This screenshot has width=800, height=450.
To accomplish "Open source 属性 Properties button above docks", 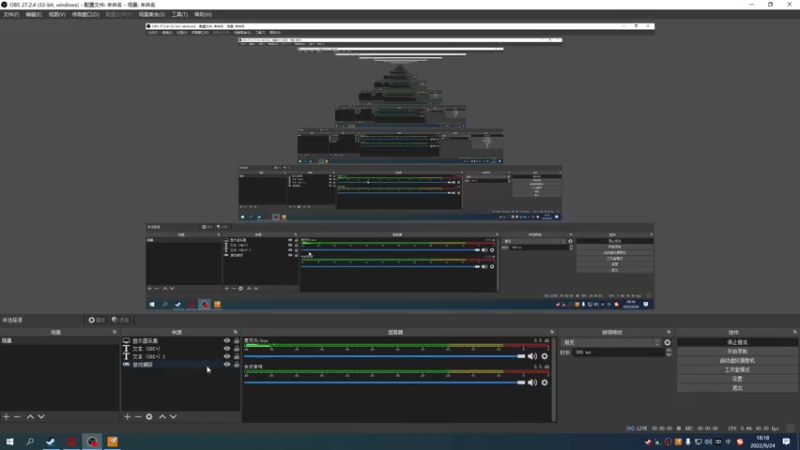I will coord(96,320).
